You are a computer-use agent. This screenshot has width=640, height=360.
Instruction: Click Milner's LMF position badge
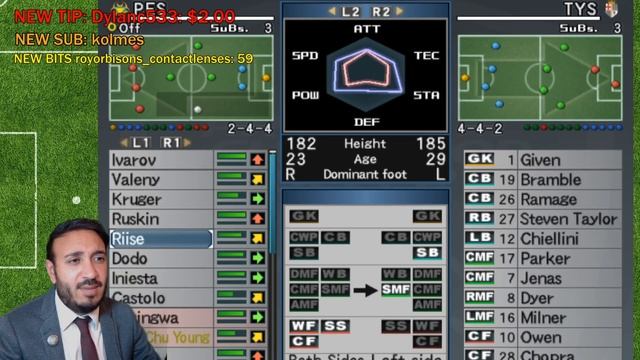tap(480, 317)
